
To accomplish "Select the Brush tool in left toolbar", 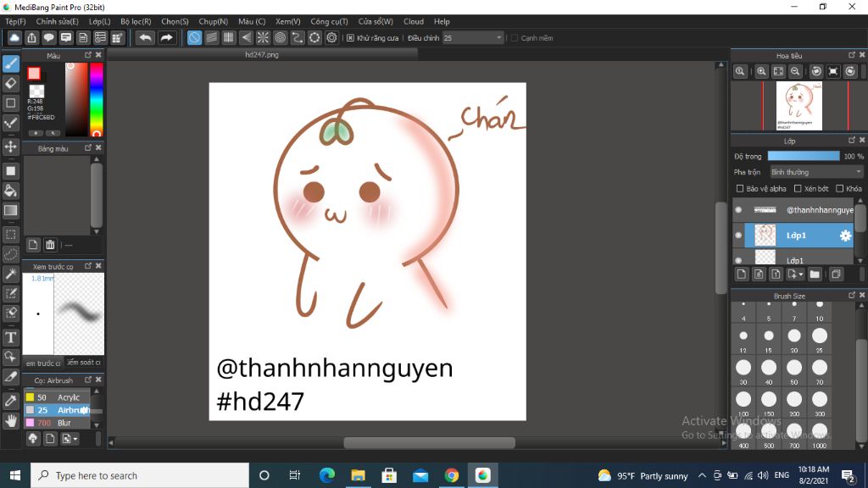I will tap(11, 64).
